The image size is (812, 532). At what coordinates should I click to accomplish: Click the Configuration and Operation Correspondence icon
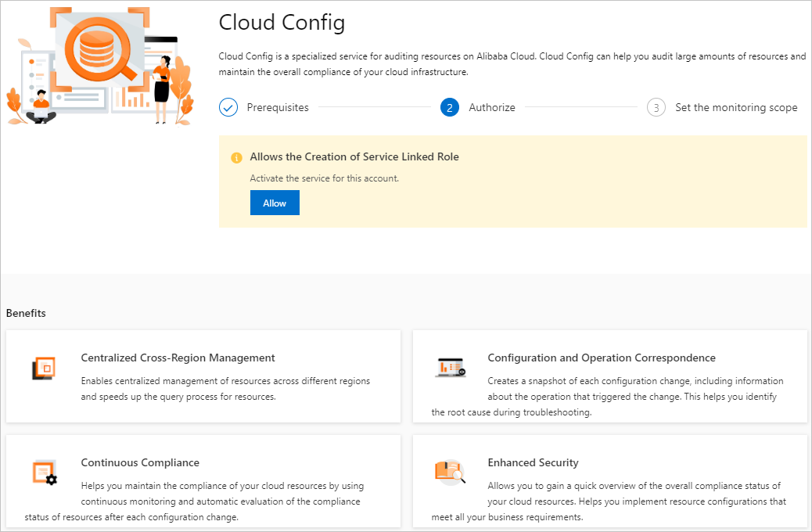[450, 368]
